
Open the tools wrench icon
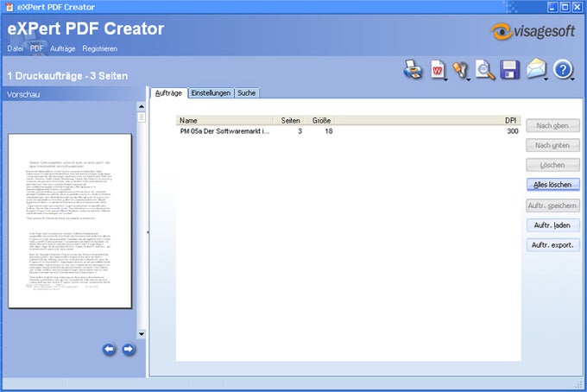(460, 70)
